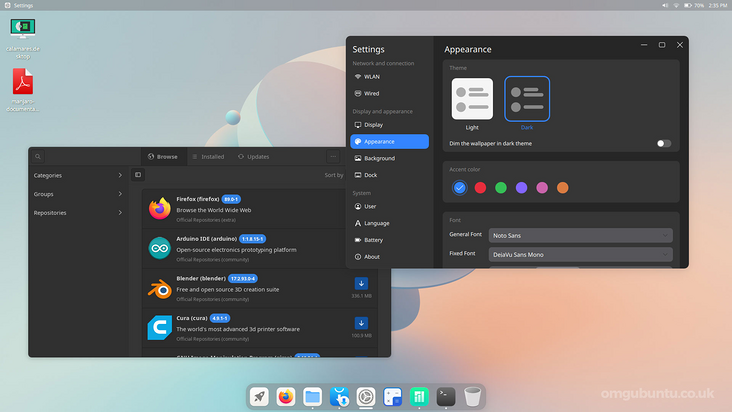732x412 pixels.
Task: Open the three-dot menu in the software manager
Action: tap(333, 157)
